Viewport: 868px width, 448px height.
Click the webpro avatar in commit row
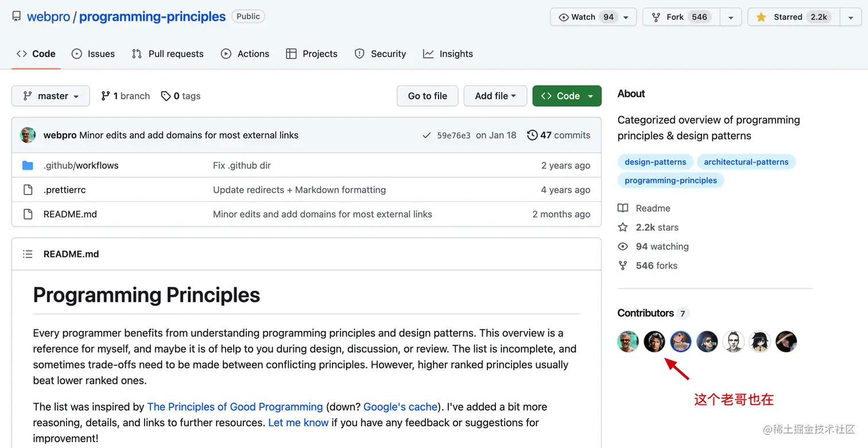[28, 135]
